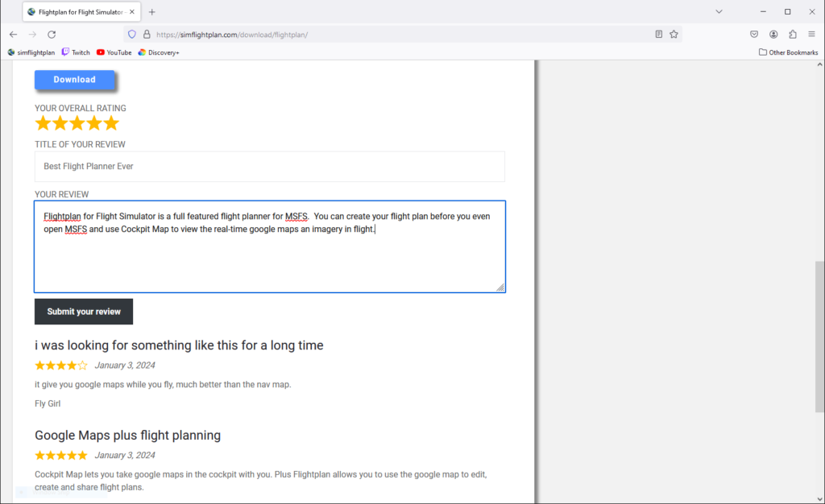The height and width of the screenshot is (504, 825).
Task: Click the Firefox account profile icon
Action: [x=773, y=35]
